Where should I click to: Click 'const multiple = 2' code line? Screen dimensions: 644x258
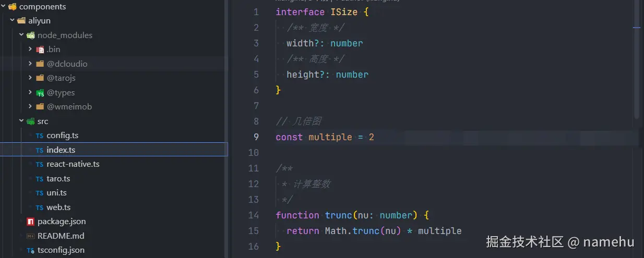pos(325,137)
